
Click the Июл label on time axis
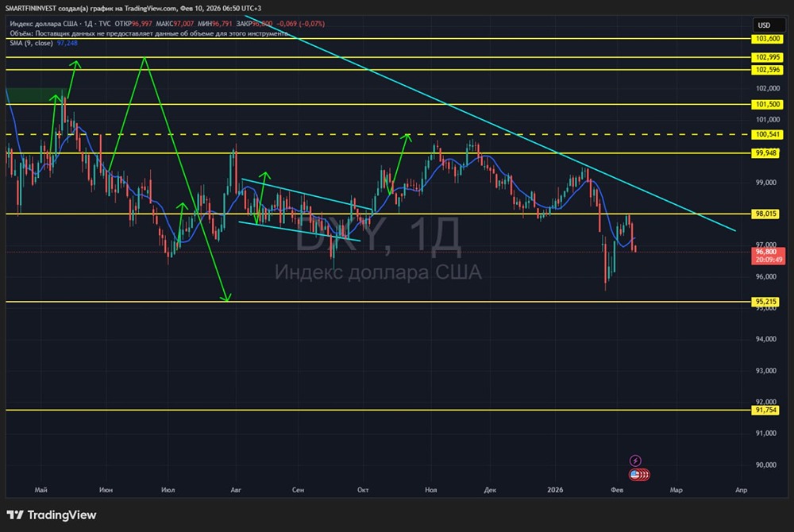(x=168, y=490)
